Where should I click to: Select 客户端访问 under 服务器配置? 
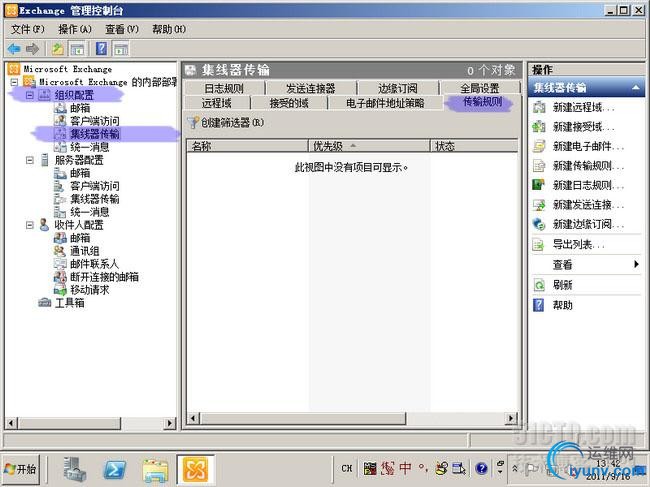pos(95,186)
